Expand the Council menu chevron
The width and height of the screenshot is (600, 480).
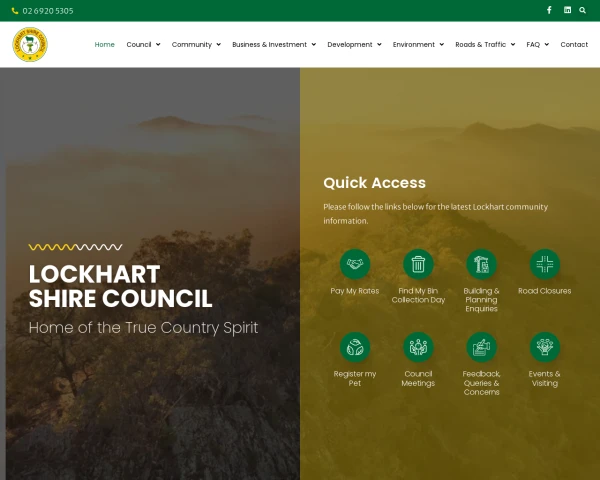pos(158,44)
